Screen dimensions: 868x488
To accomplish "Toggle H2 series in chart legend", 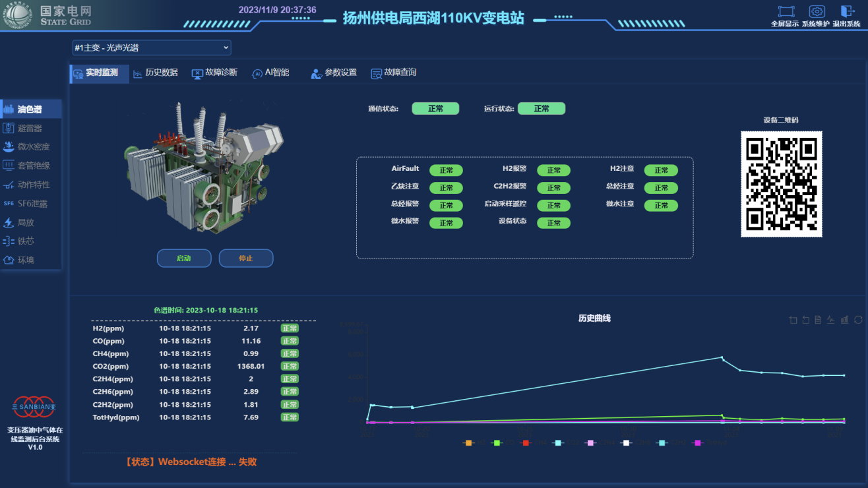I will click(x=468, y=442).
